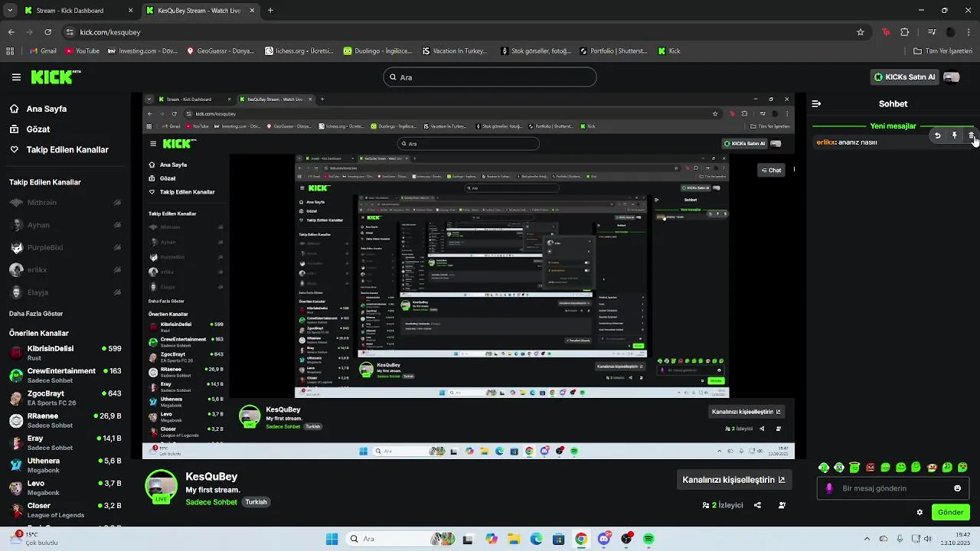Click KesQuBey's LIVE avatar below the stream

click(161, 487)
